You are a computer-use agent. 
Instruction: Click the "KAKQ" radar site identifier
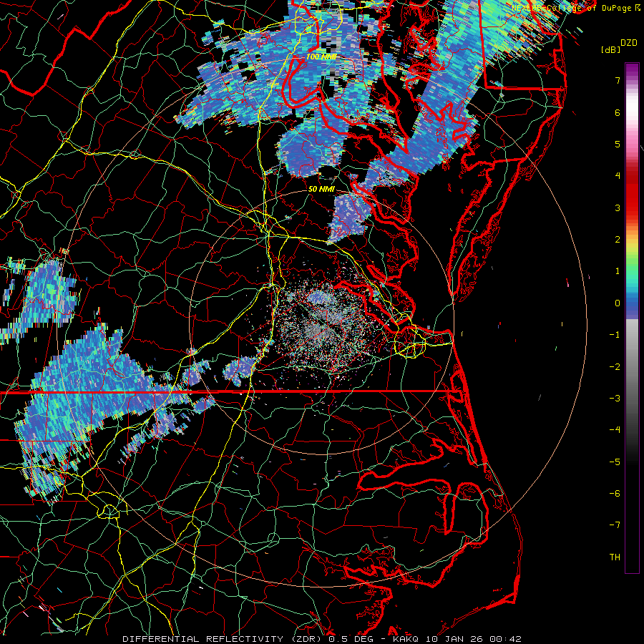(x=406, y=639)
